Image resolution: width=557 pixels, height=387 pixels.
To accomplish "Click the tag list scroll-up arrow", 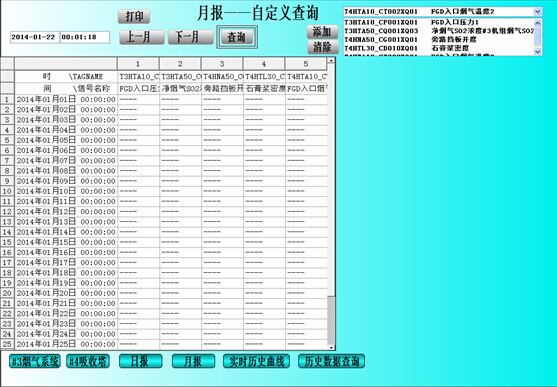I will [537, 23].
